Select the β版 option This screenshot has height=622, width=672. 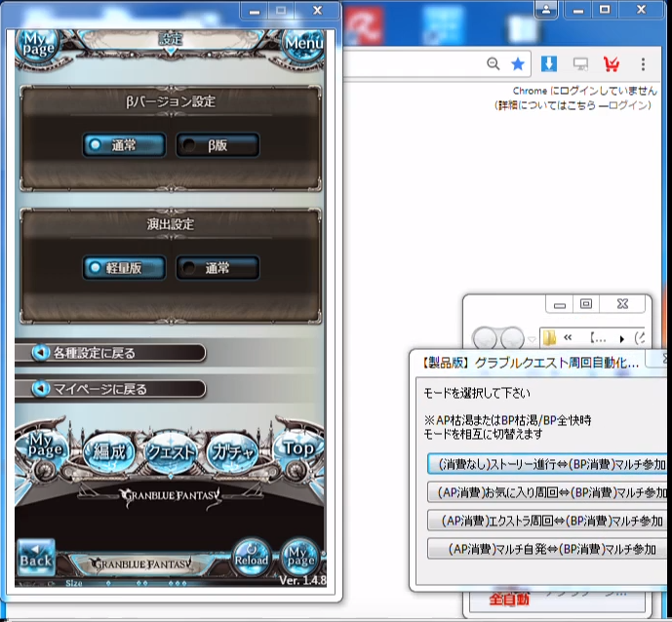pyautogui.click(x=217, y=145)
